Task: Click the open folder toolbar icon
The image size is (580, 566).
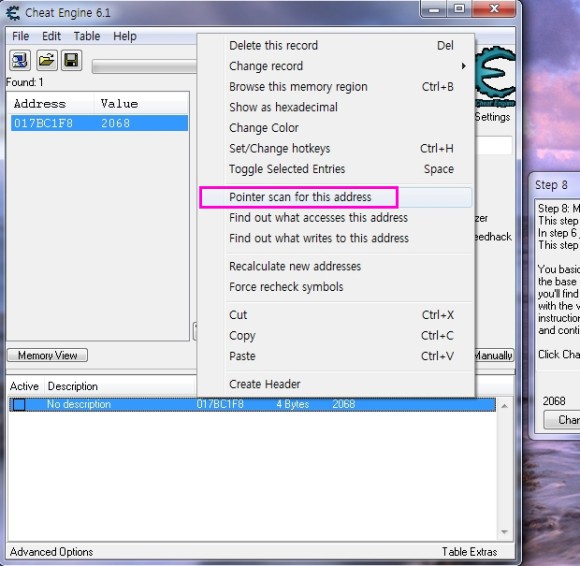Action: (46, 60)
